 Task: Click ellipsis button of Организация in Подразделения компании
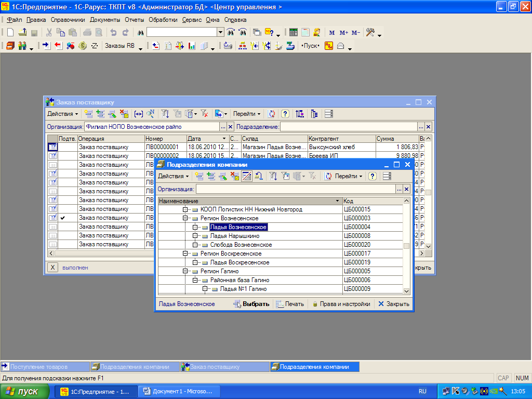click(x=400, y=189)
